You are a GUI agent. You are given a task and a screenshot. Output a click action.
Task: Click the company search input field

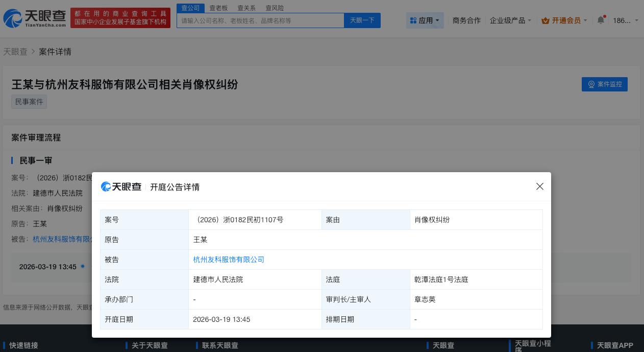pos(260,20)
